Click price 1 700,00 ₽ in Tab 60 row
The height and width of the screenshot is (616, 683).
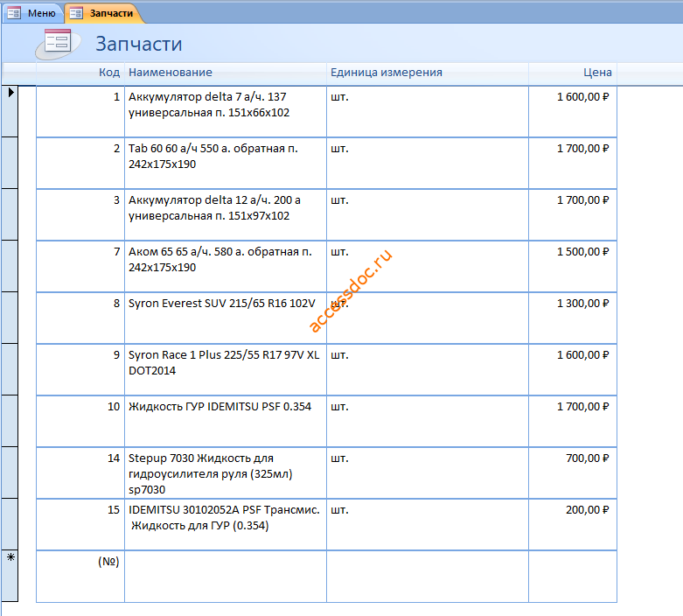click(x=573, y=163)
